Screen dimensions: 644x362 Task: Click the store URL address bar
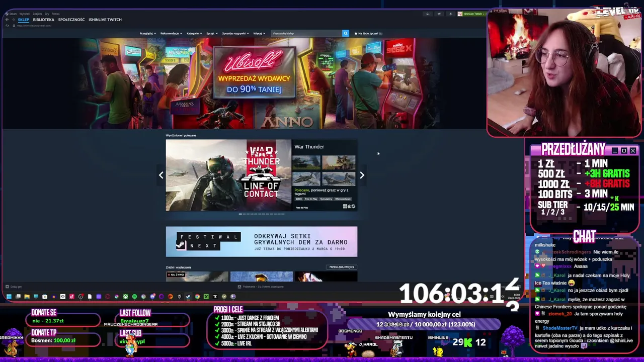point(33,26)
